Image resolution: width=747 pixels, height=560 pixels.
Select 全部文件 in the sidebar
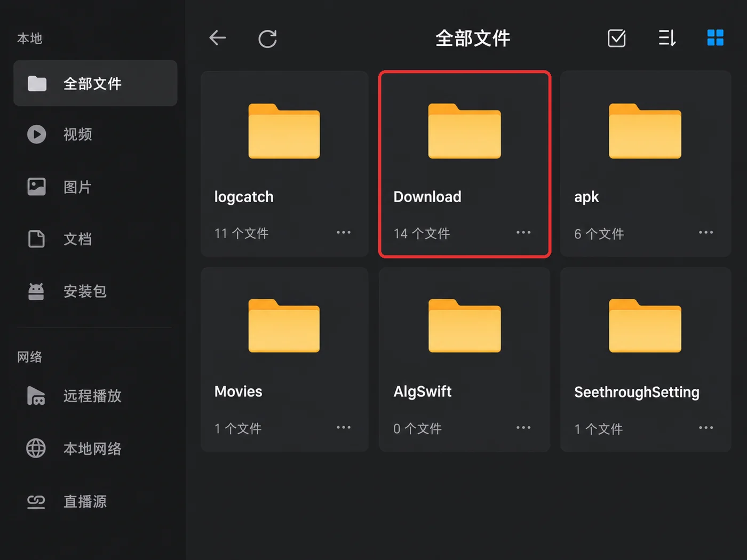pos(96,83)
